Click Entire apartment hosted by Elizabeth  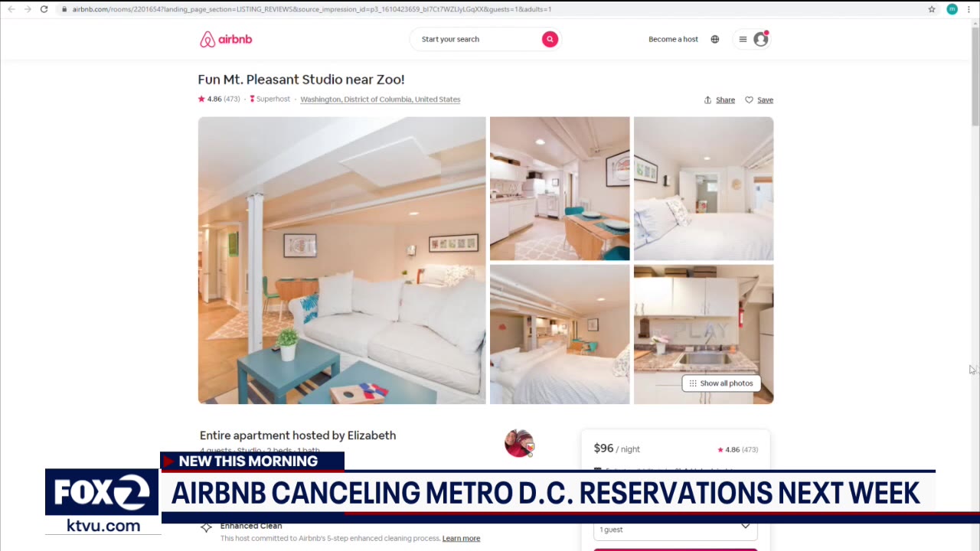[298, 435]
